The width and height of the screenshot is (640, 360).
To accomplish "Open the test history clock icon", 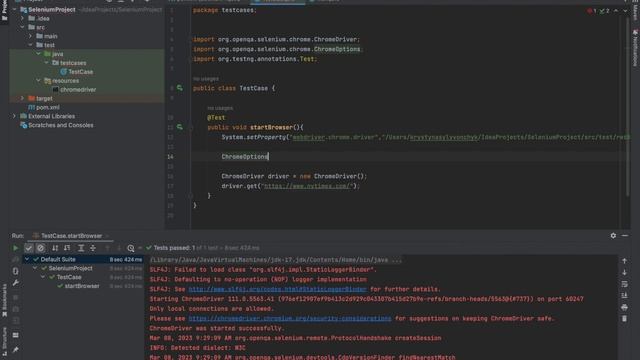I will [131, 248].
